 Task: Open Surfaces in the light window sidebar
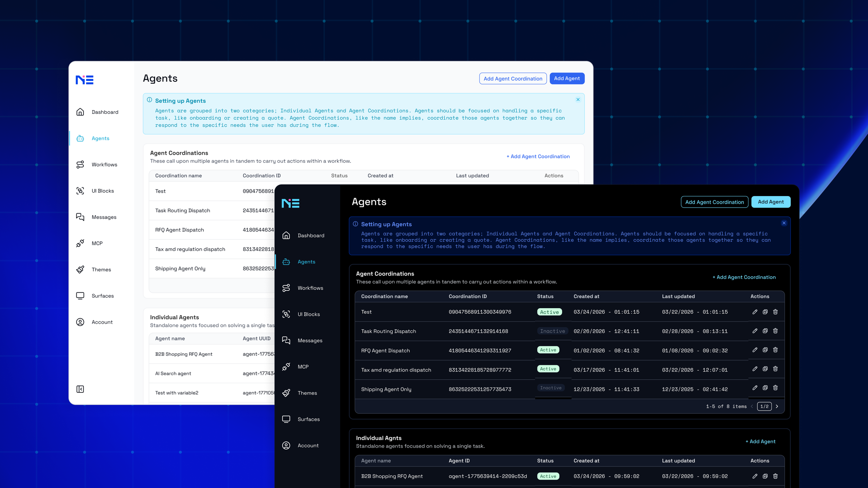[95, 296]
